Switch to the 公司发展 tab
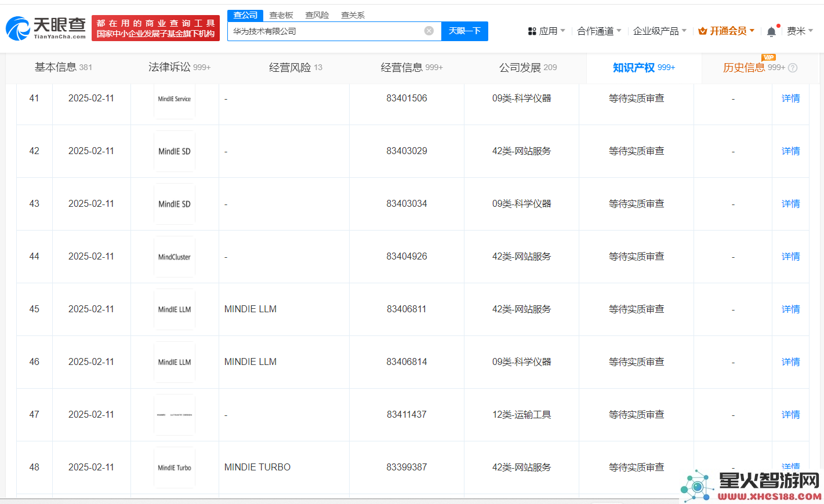Viewport: 824px width, 504px height. pyautogui.click(x=528, y=68)
